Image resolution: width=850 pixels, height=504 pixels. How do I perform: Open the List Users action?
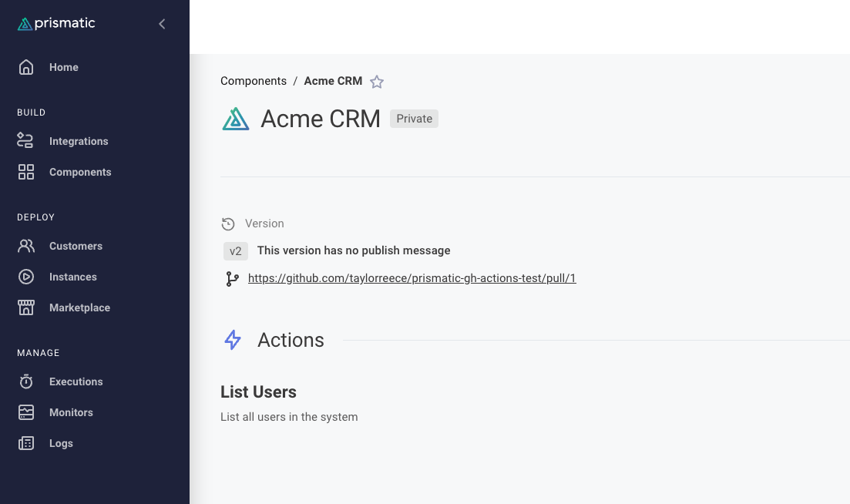click(x=258, y=391)
